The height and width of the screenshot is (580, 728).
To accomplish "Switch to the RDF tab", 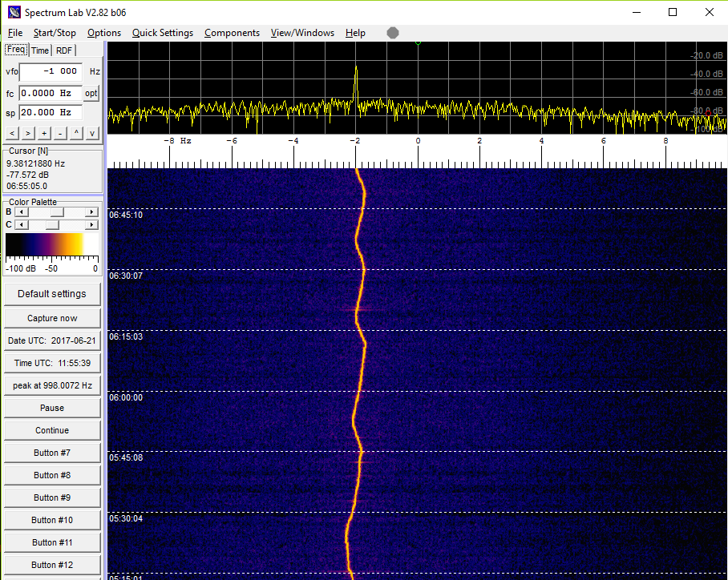I will (63, 50).
